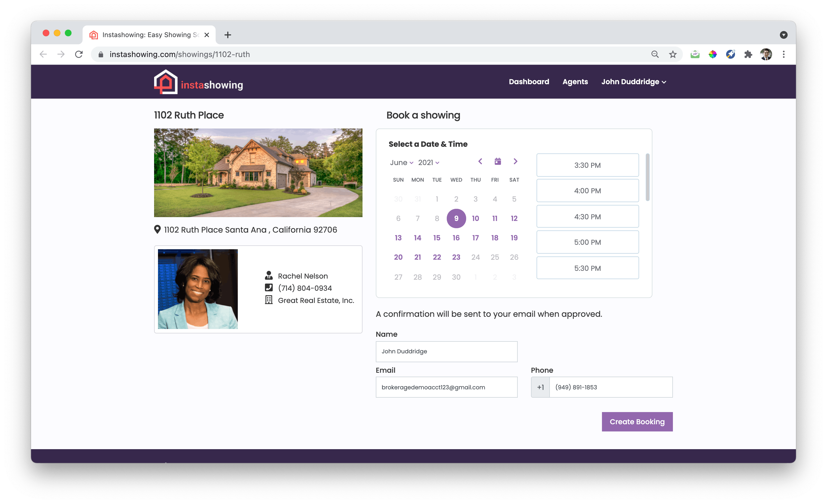Viewport: 827px width, 504px height.
Task: Click the Create Booking button
Action: click(637, 422)
